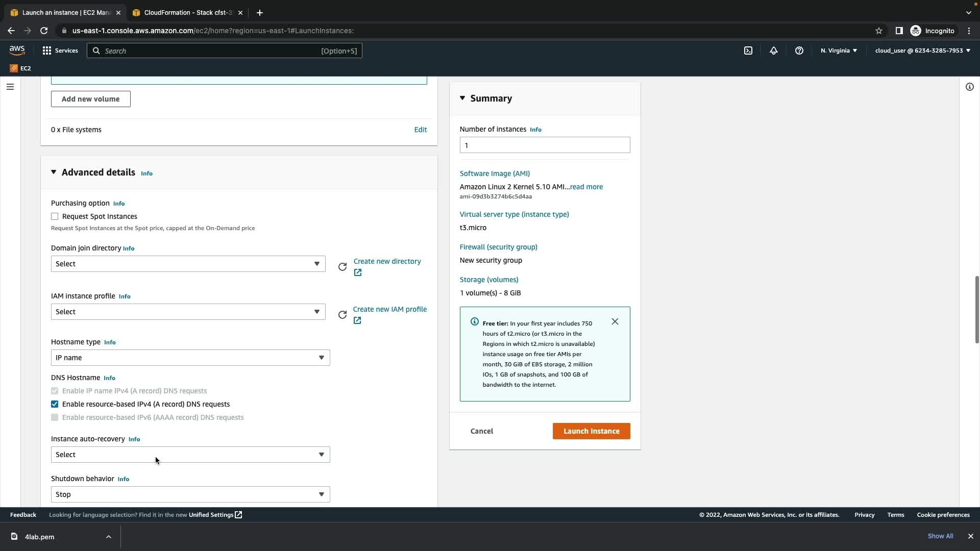Click the help question mark icon
The image size is (980, 551).
(x=799, y=51)
